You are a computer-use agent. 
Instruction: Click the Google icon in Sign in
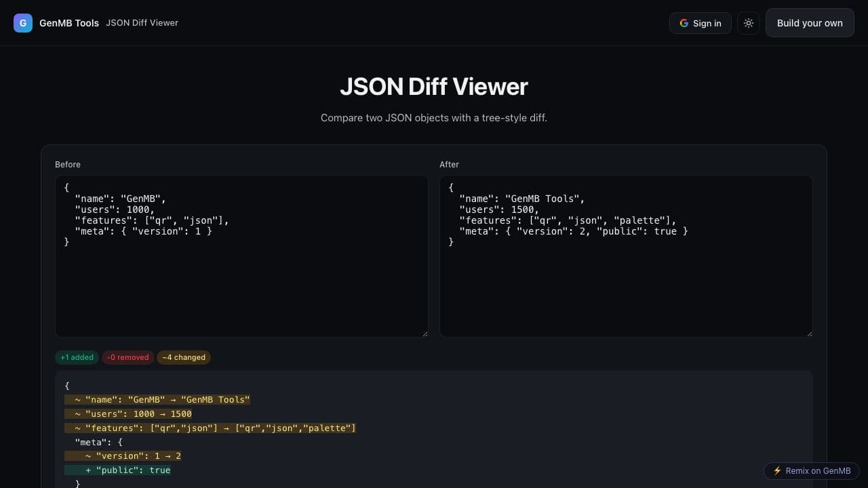684,23
